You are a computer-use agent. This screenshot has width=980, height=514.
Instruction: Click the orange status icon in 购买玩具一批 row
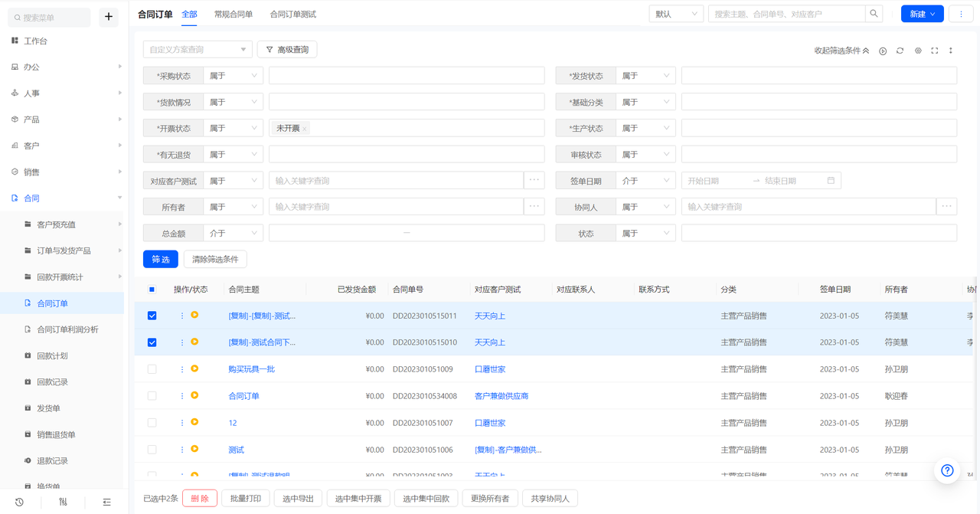[194, 368]
